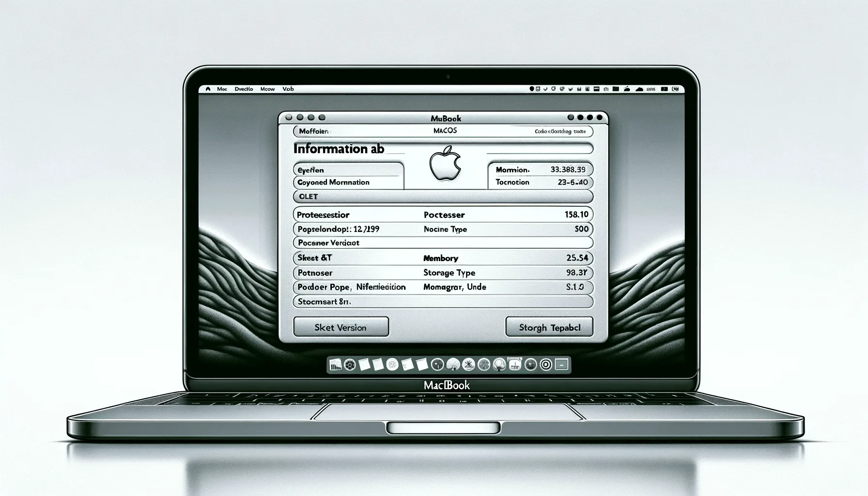Select the Pocsmer Verdcaot row
This screenshot has width=868, height=496.
pos(443,243)
